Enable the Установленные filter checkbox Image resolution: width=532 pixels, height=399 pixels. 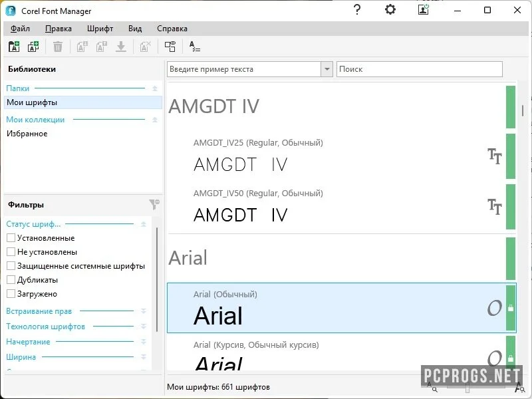11,238
